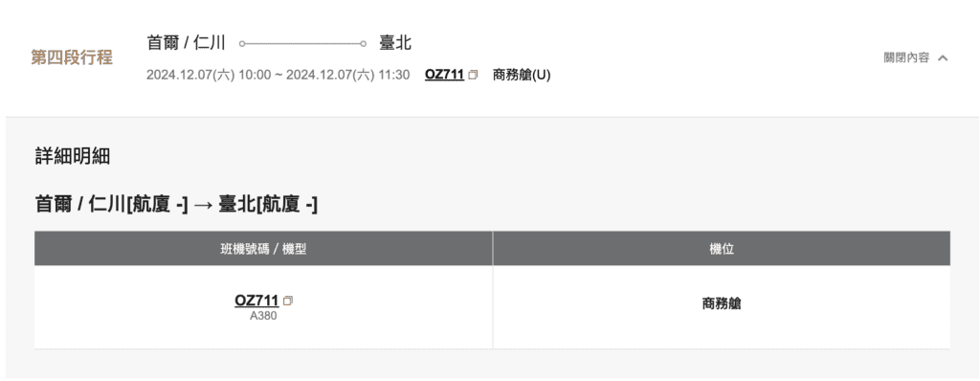Open OZ711 flight link in the itinerary summary
This screenshot has width=980, height=381.
tap(444, 75)
